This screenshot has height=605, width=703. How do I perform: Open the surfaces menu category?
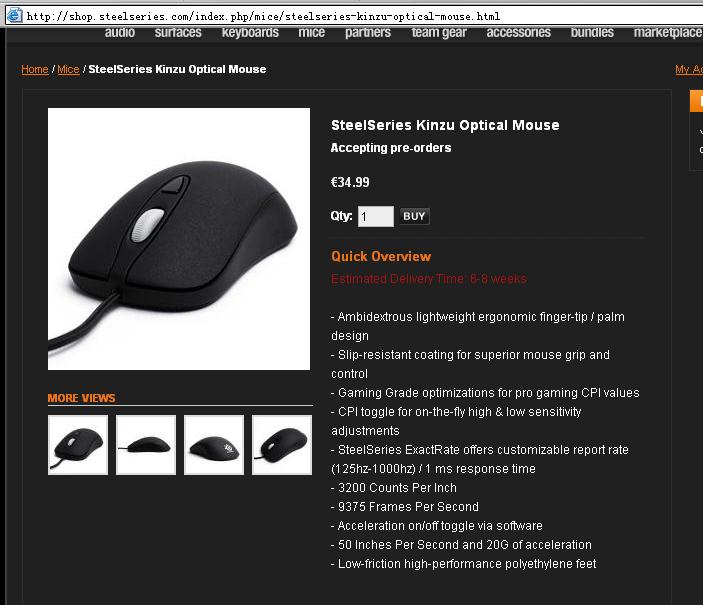pyautogui.click(x=178, y=33)
